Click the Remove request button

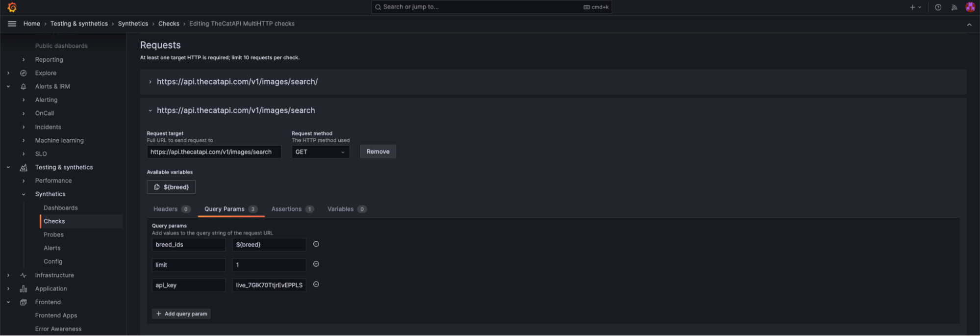378,152
